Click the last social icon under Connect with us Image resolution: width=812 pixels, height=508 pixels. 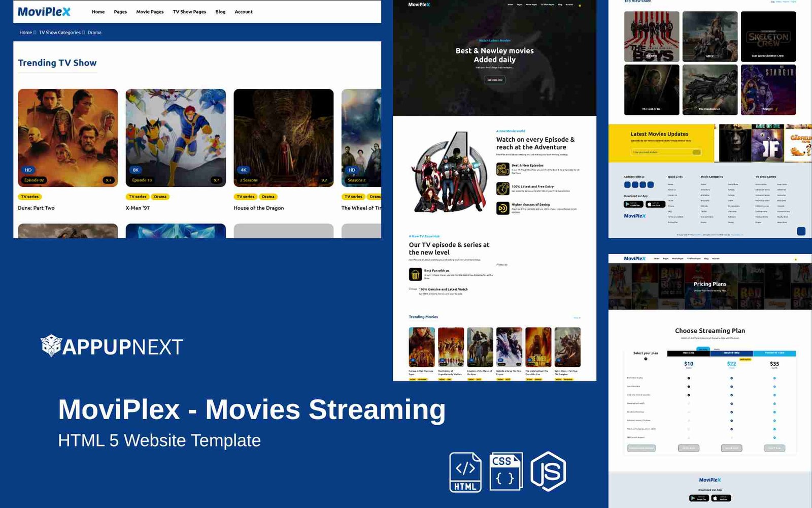651,185
